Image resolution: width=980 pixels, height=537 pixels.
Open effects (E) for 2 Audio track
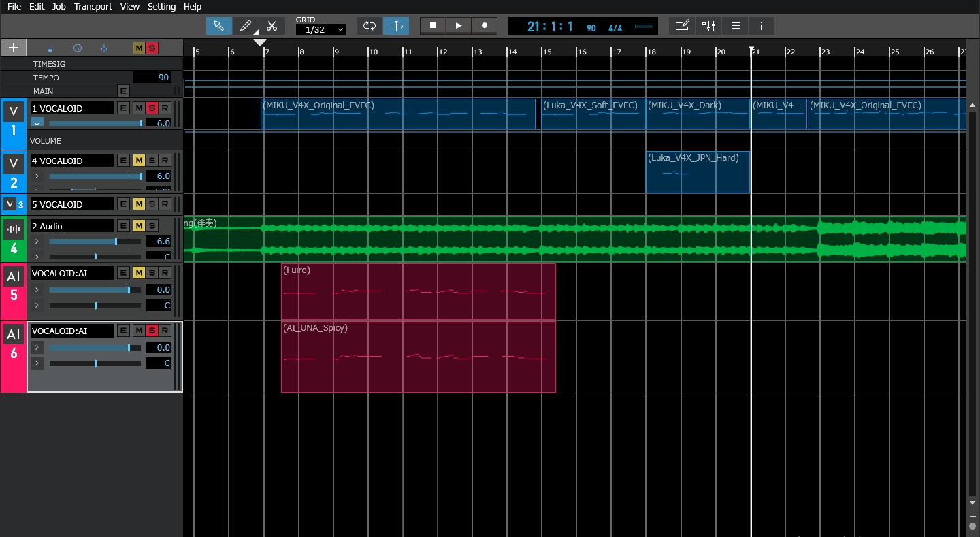123,226
